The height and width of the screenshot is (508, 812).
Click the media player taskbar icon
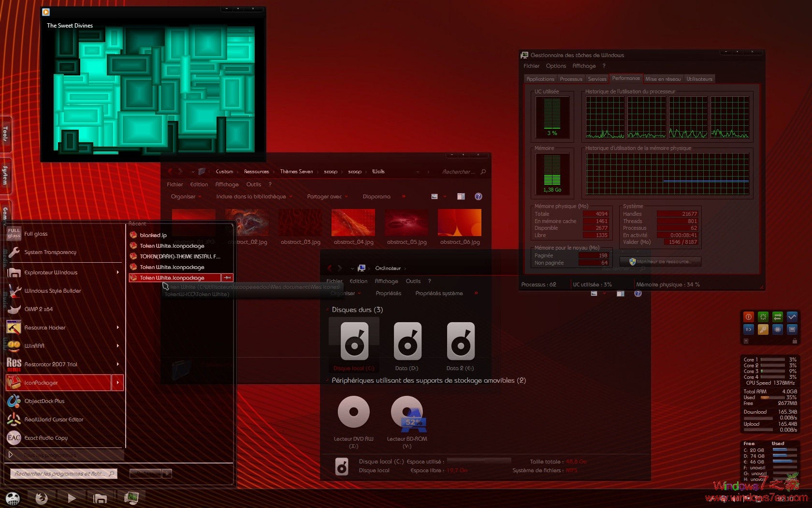coord(72,498)
